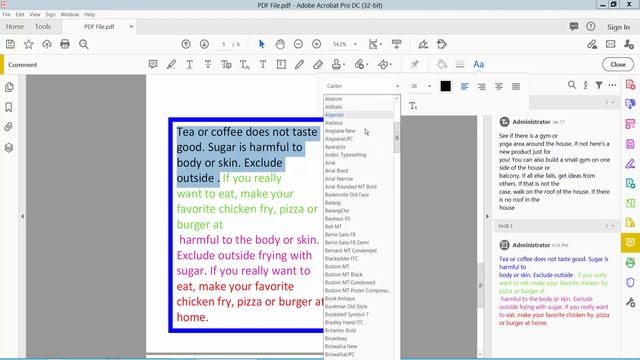This screenshot has width=640, height=360.
Task: Close the Comment toolbar with Close button
Action: [618, 64]
